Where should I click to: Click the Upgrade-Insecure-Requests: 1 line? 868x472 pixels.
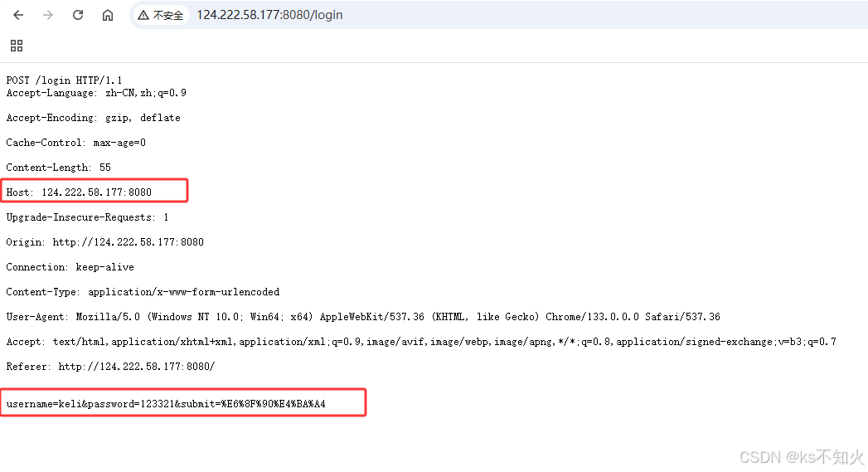click(88, 217)
